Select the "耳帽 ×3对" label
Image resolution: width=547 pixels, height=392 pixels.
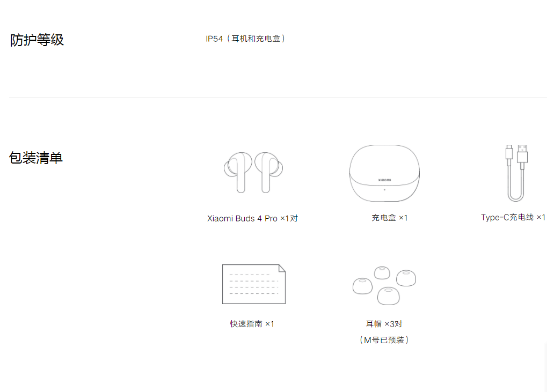(x=384, y=324)
